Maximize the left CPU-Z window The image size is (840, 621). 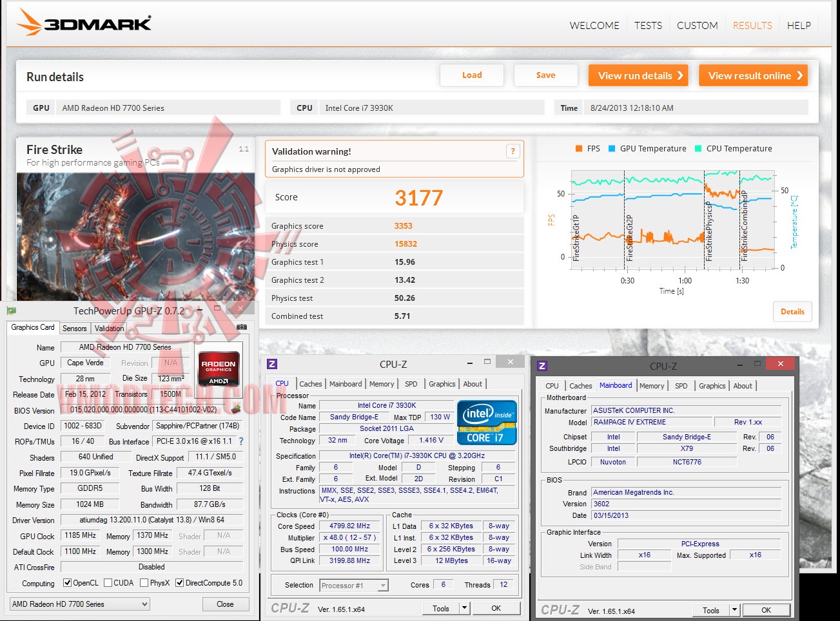(x=487, y=362)
